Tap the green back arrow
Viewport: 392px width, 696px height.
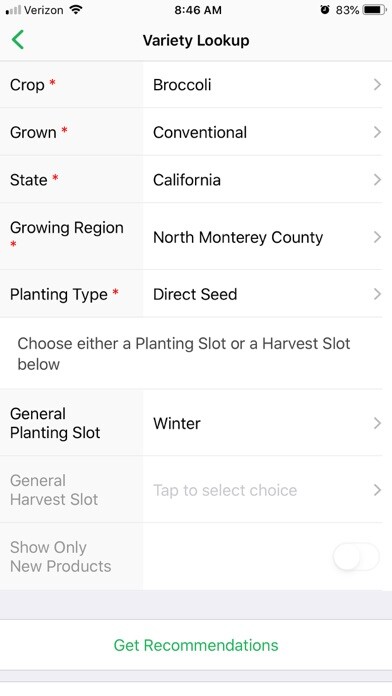click(x=18, y=40)
